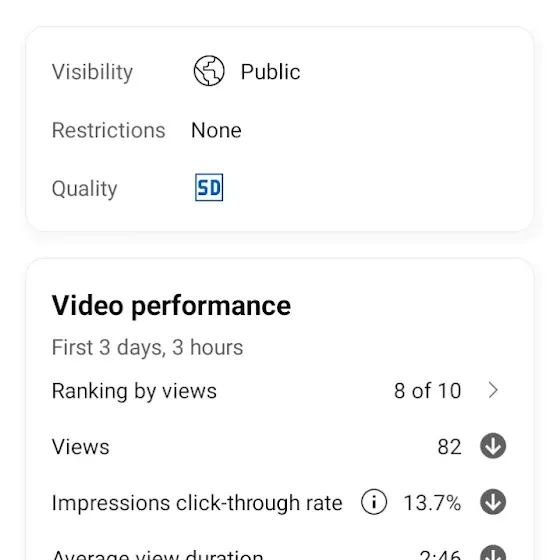Click the down arrow icon beside Views
Image resolution: width=560 pixels, height=560 pixels.
click(x=493, y=446)
